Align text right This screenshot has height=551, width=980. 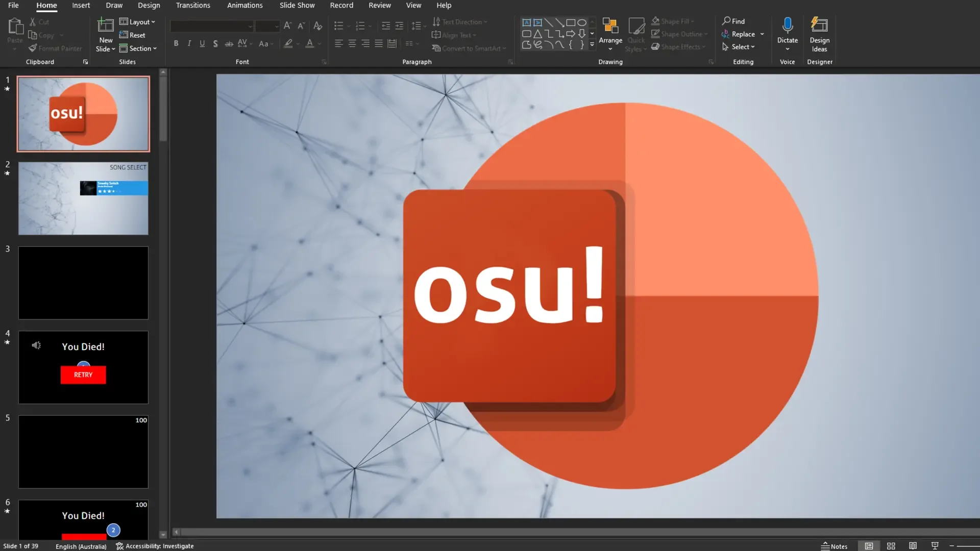(x=365, y=43)
